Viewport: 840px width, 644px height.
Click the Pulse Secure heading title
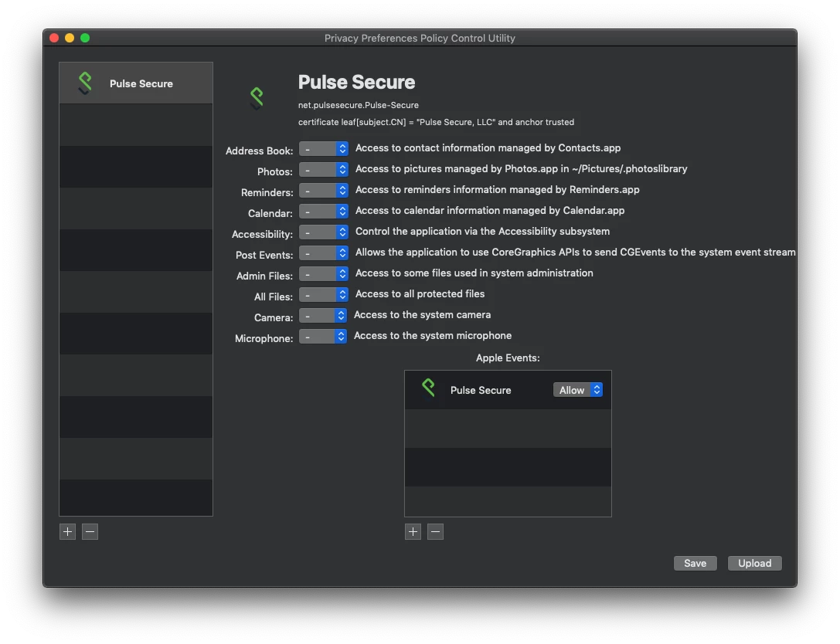(x=356, y=82)
